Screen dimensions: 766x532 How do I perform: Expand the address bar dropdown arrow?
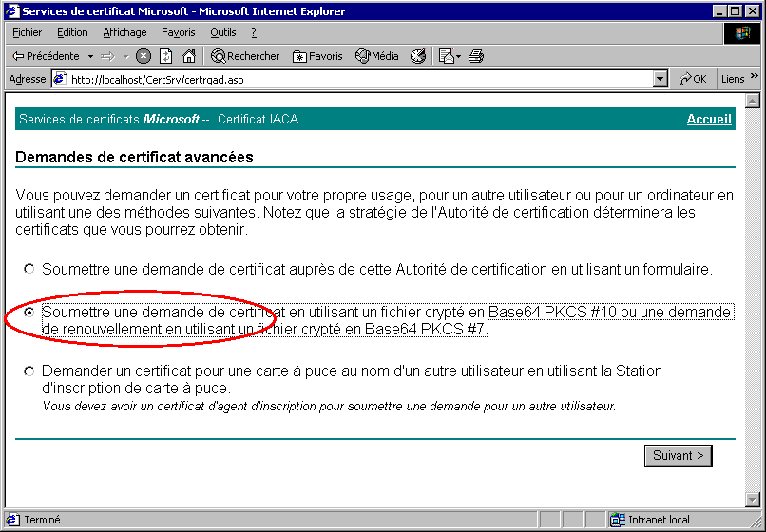coord(660,79)
